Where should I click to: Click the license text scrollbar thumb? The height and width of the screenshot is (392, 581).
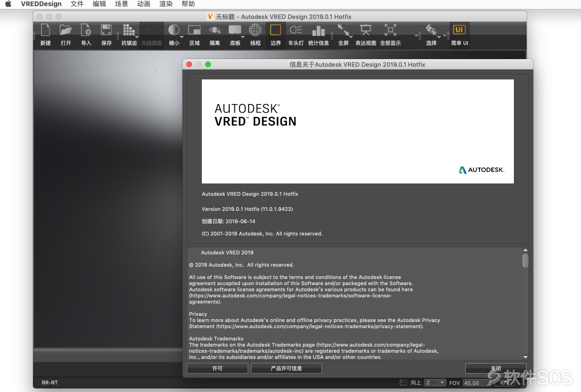click(x=525, y=261)
